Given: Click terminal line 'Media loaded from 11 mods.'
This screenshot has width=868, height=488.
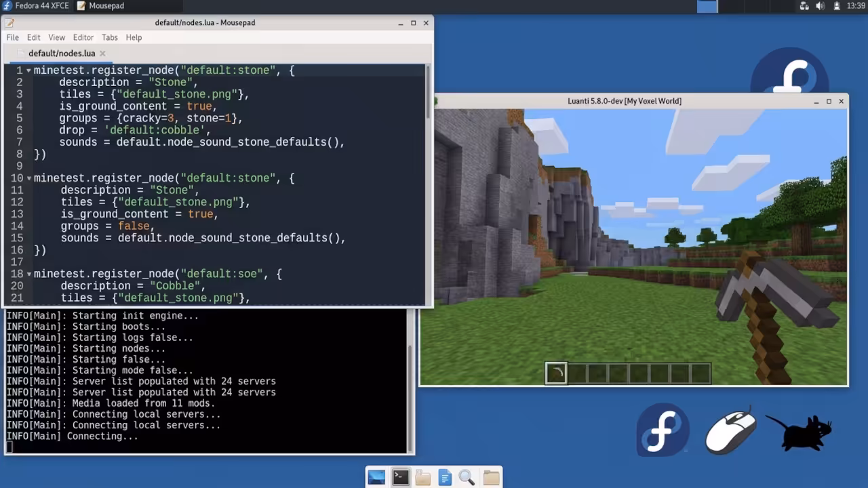Looking at the screenshot, I should (111, 403).
